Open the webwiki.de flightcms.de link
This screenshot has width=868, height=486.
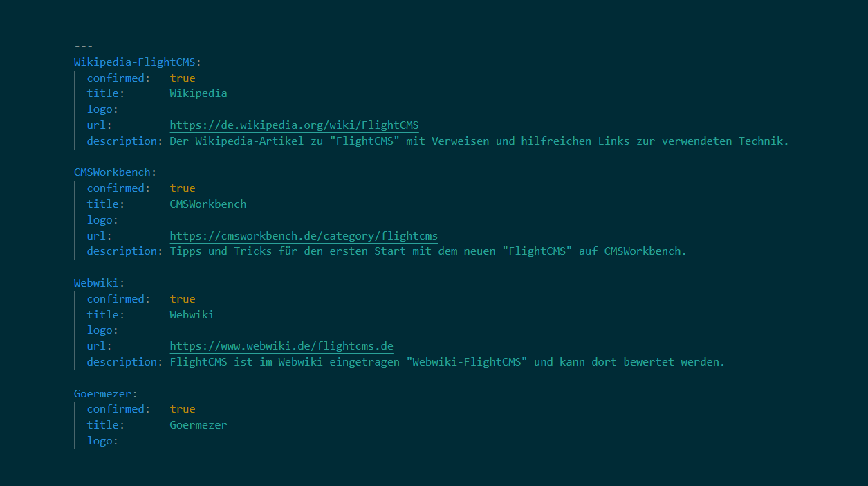[x=281, y=346]
